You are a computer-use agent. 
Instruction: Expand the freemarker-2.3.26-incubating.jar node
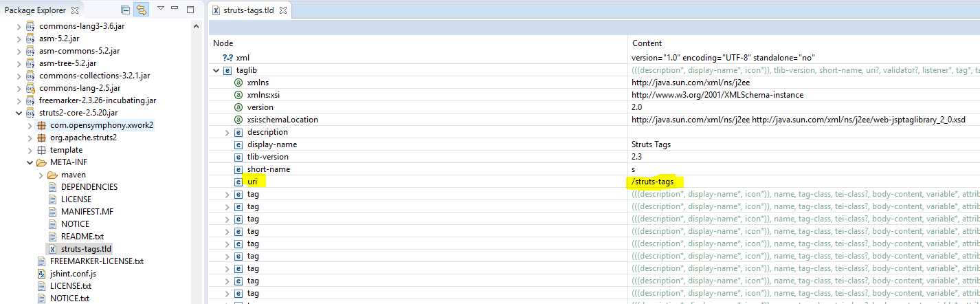(x=19, y=100)
